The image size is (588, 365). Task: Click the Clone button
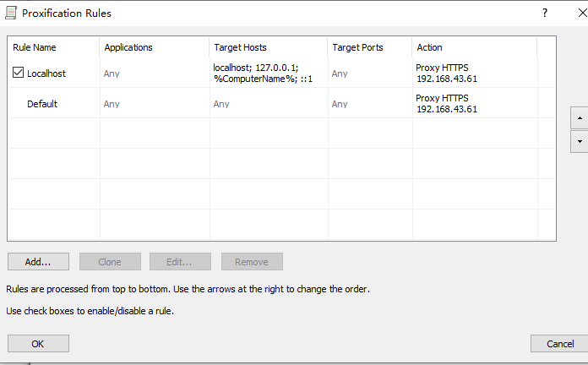[110, 261]
